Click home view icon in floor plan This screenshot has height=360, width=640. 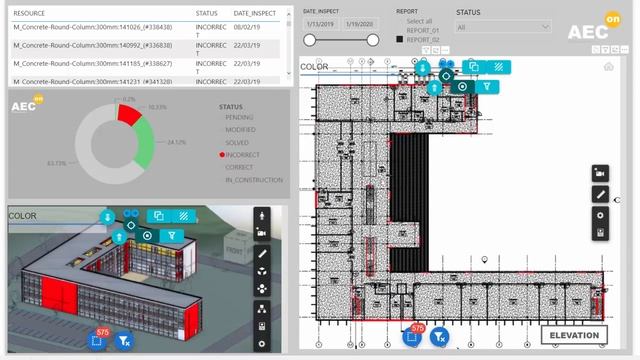[x=609, y=67]
